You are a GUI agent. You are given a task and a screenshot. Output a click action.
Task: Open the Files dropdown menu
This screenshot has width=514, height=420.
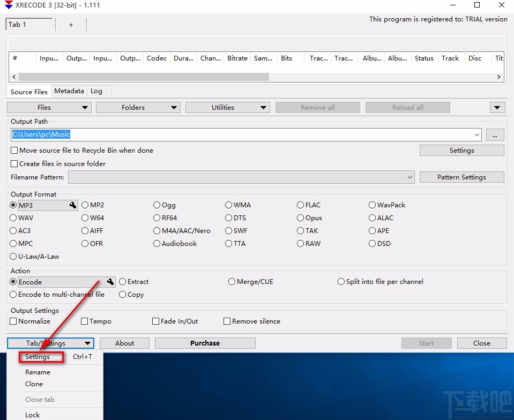click(49, 108)
